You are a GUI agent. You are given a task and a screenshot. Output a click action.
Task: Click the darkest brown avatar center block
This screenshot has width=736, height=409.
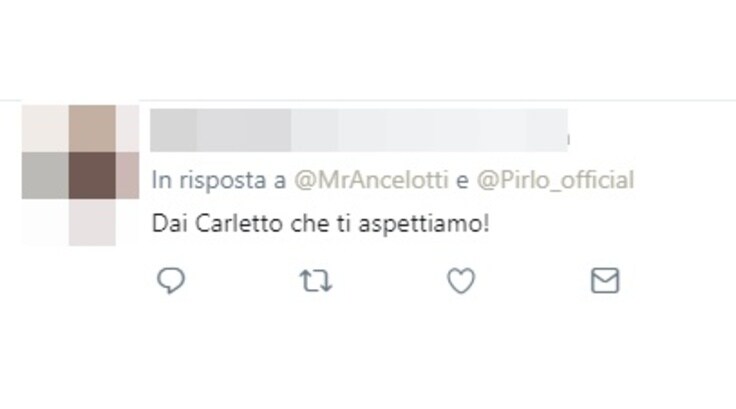coord(92,175)
